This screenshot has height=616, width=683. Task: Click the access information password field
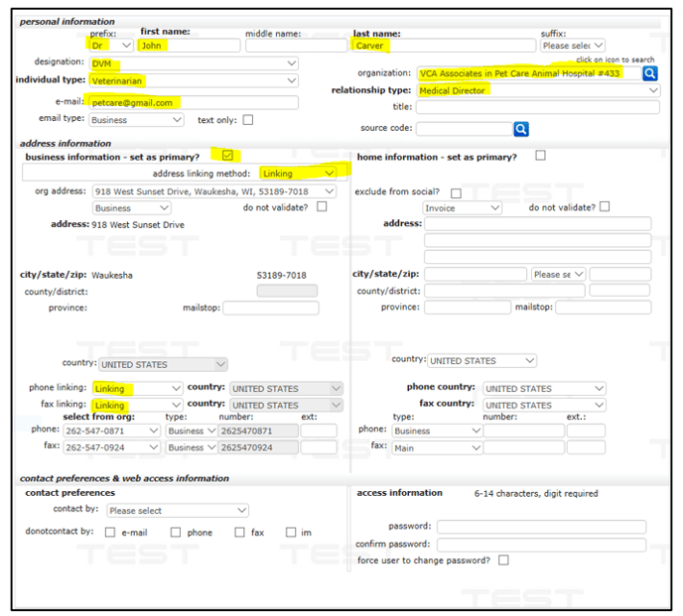(541, 527)
